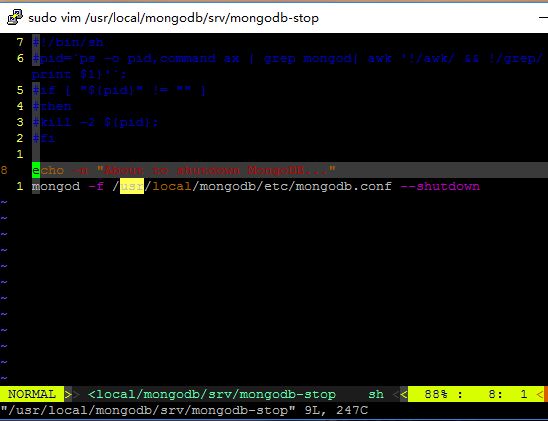Screen dimensions: 548x421
Task: Click the '-f' flag in the mongod command
Action: pos(96,187)
